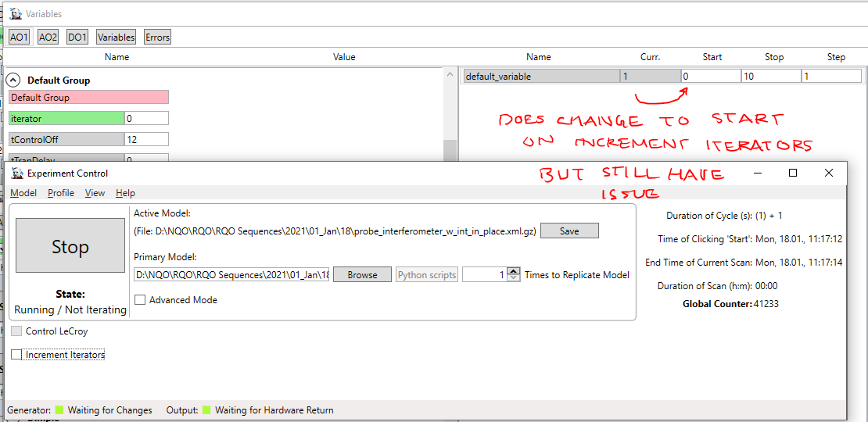Edit the Primary Model path field
The image size is (868, 422).
tap(231, 275)
